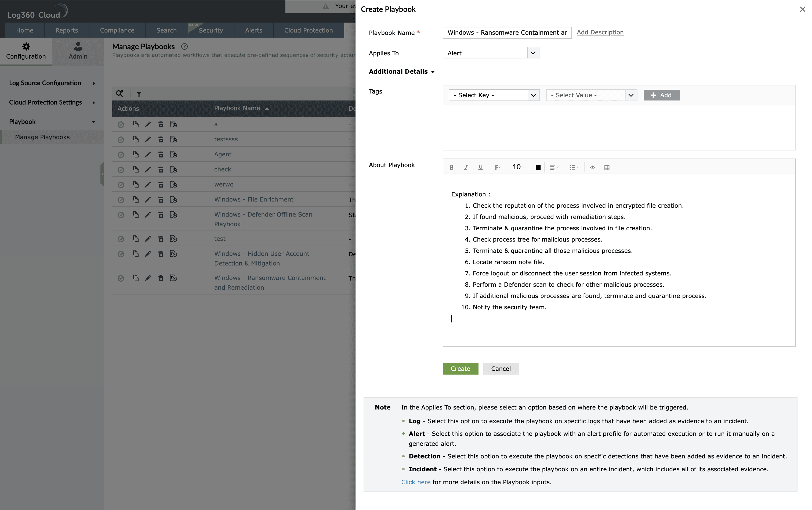Toggle status of playbook 'testssss'
Screen dimensions: 812x510
pos(121,140)
